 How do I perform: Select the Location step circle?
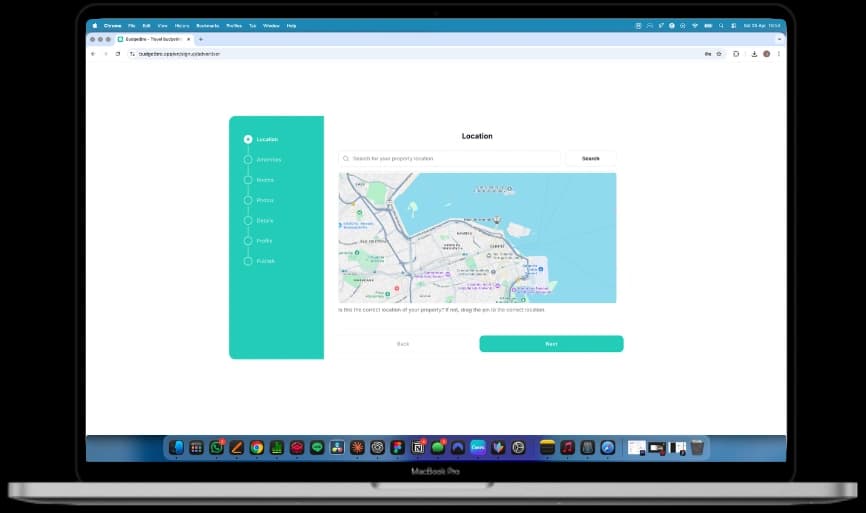248,139
